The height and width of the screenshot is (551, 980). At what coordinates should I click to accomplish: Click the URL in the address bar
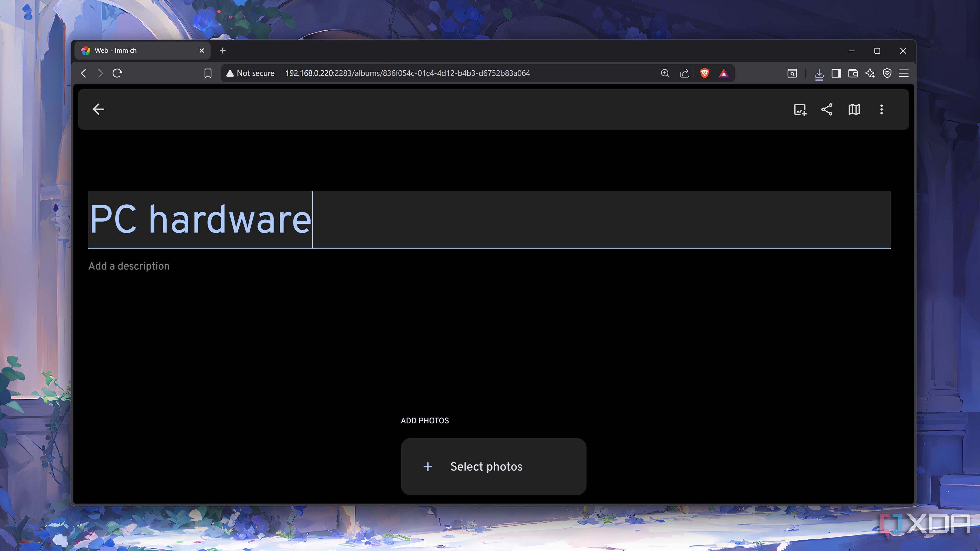click(408, 73)
